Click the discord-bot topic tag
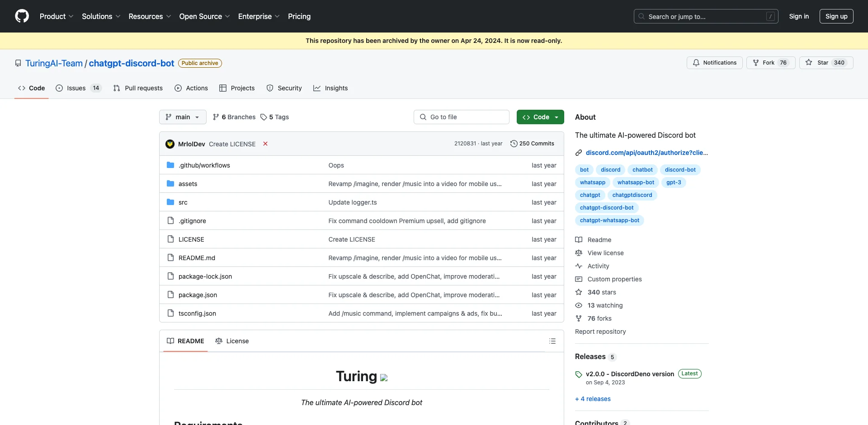 pyautogui.click(x=680, y=170)
